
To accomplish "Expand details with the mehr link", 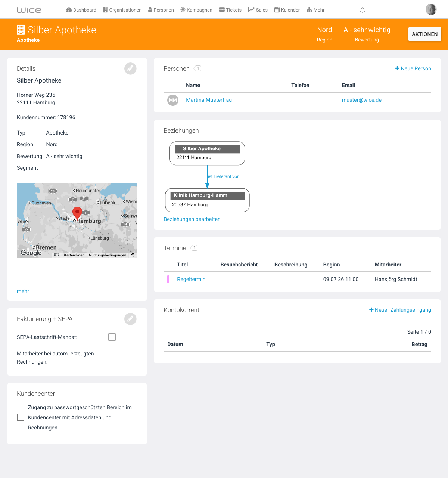I will point(23,291).
